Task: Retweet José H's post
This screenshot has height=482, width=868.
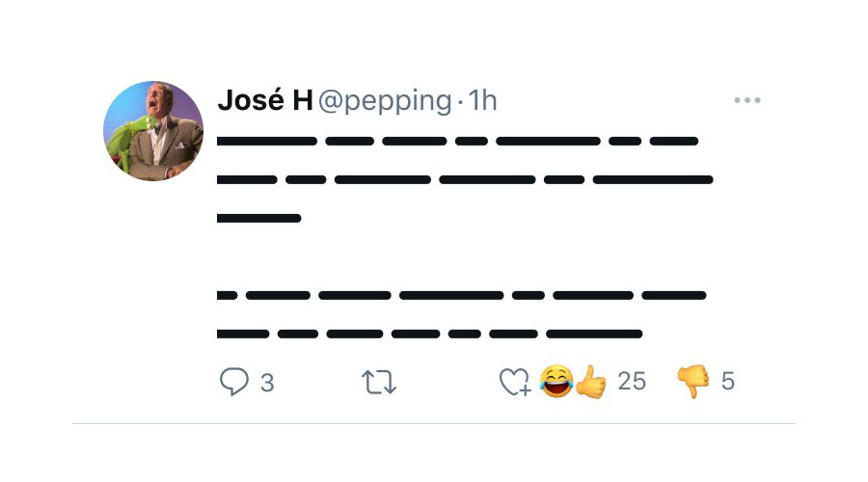Action: pos(378,382)
